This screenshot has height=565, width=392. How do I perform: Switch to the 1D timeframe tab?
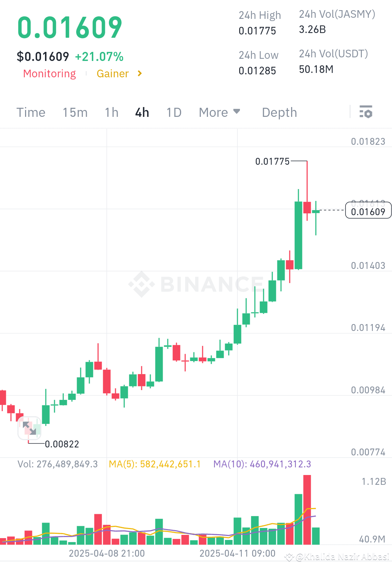[173, 112]
